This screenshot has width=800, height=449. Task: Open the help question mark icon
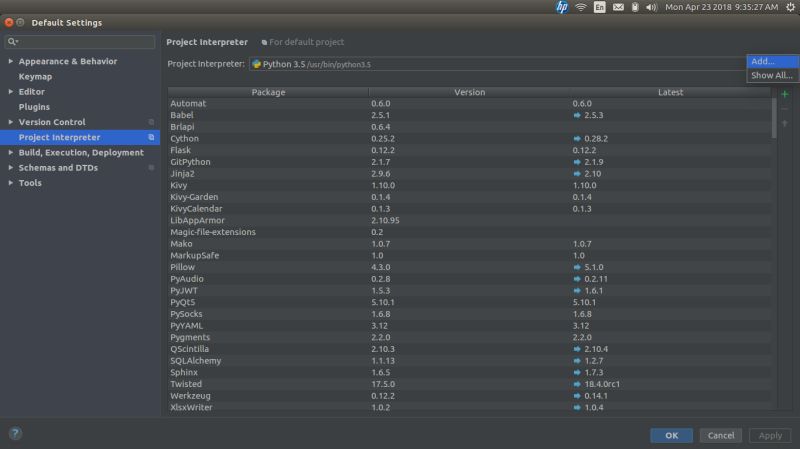(x=15, y=433)
